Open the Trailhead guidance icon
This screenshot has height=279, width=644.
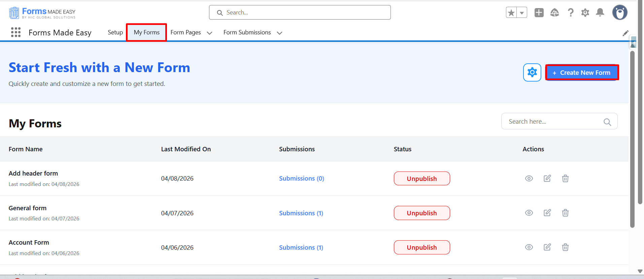click(x=554, y=13)
